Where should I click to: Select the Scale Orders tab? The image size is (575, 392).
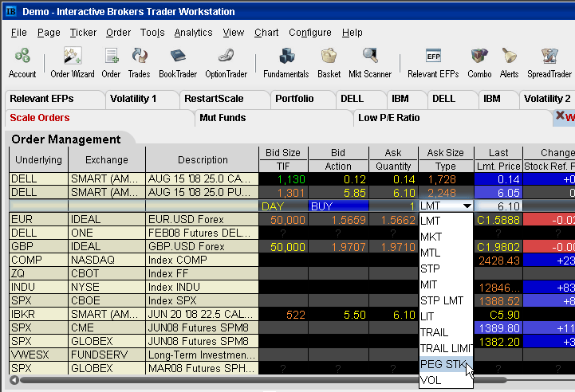pos(100,118)
